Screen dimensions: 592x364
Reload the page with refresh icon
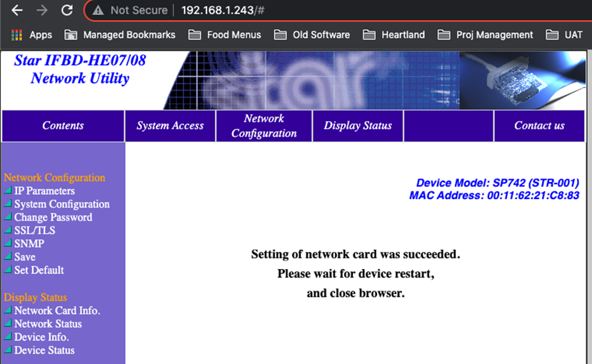pos(67,10)
